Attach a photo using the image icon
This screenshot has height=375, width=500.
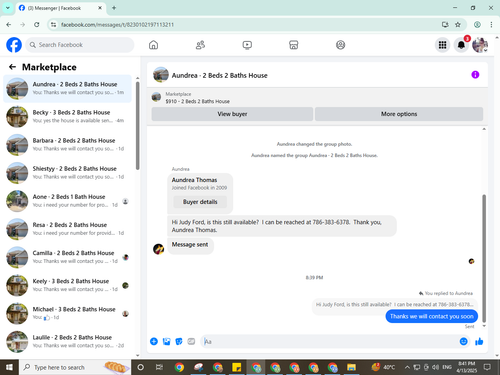point(166,341)
